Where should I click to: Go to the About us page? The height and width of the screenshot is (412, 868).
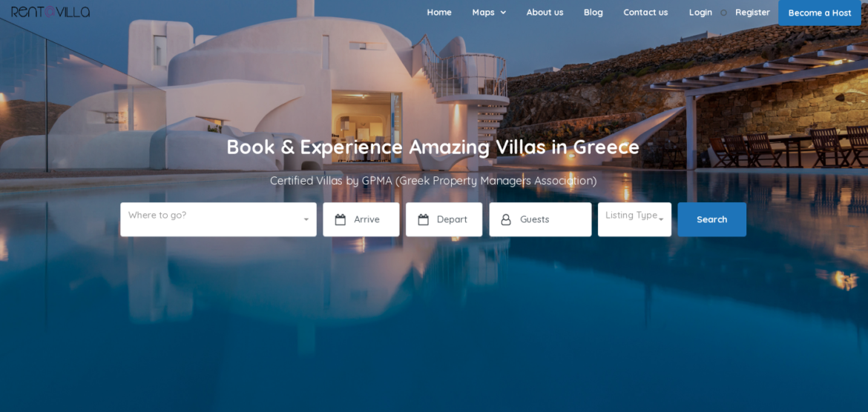pos(545,12)
